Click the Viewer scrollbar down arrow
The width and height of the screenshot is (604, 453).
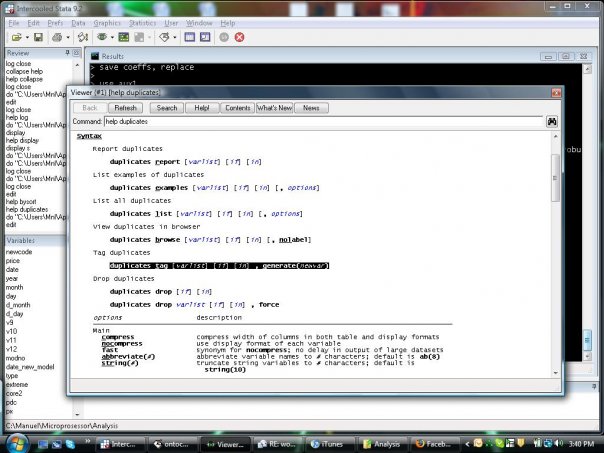(x=555, y=373)
